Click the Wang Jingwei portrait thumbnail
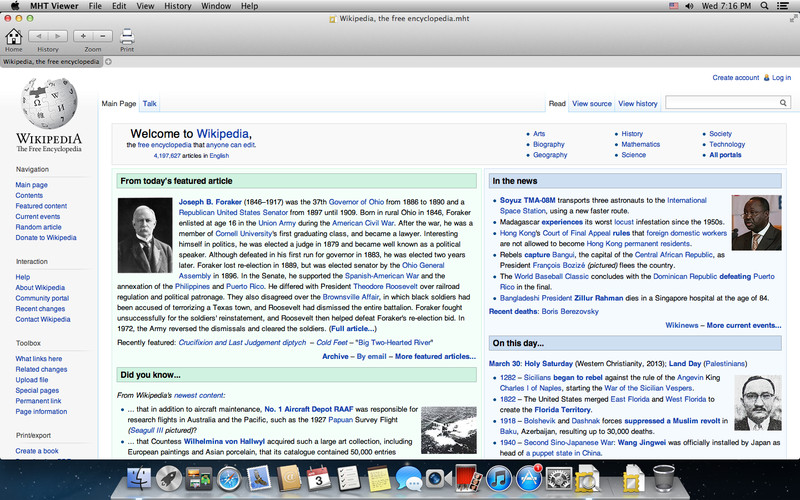This screenshot has width=800, height=500. pyautogui.click(x=758, y=403)
